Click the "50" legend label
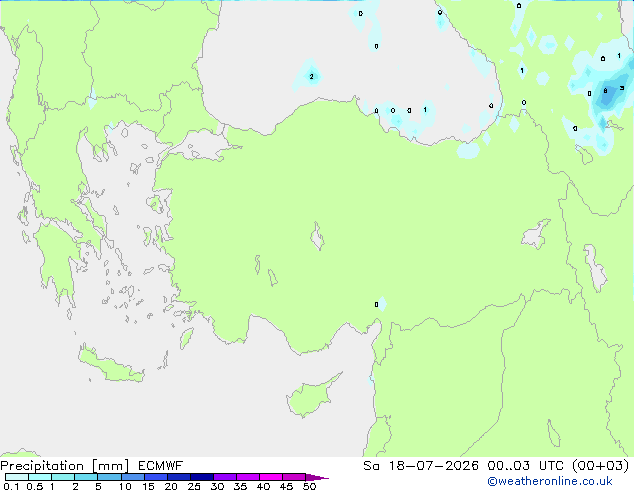This screenshot has height=490, width=634. pos(309,486)
